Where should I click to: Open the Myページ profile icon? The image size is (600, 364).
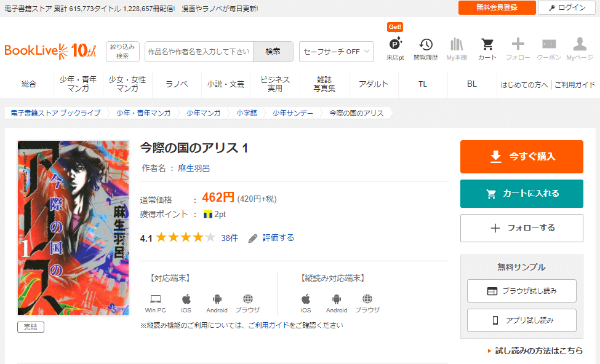click(x=579, y=45)
